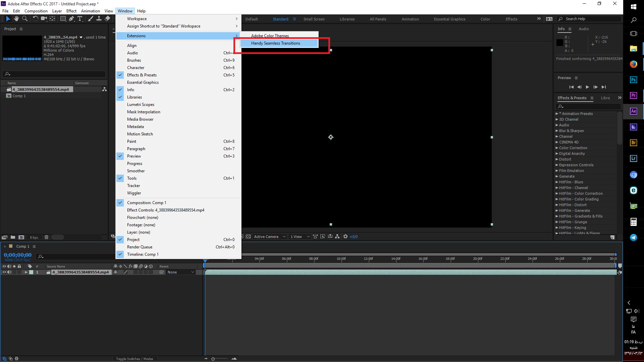Uncheck Libraries panel in Window menu
This screenshot has height=362, width=644.
178,97
